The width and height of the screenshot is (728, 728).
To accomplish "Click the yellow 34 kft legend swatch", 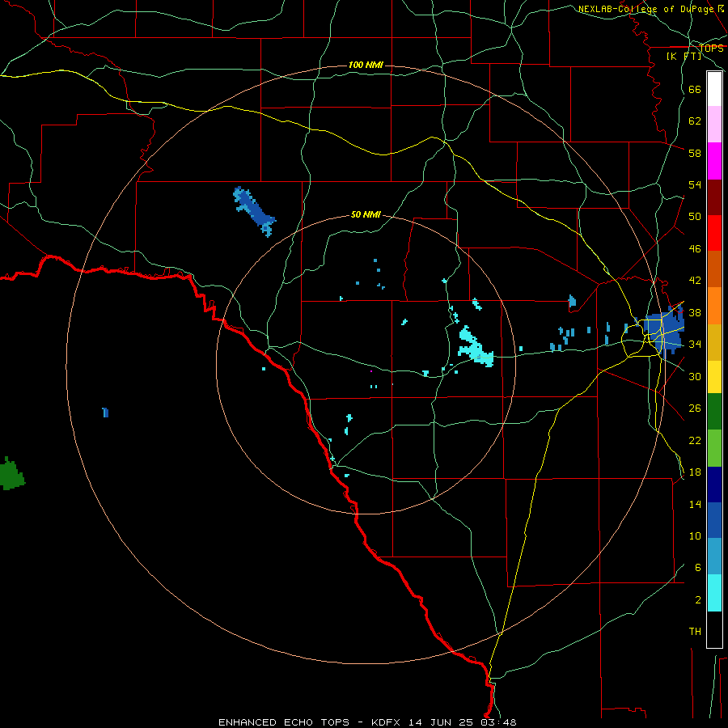I will (714, 377).
